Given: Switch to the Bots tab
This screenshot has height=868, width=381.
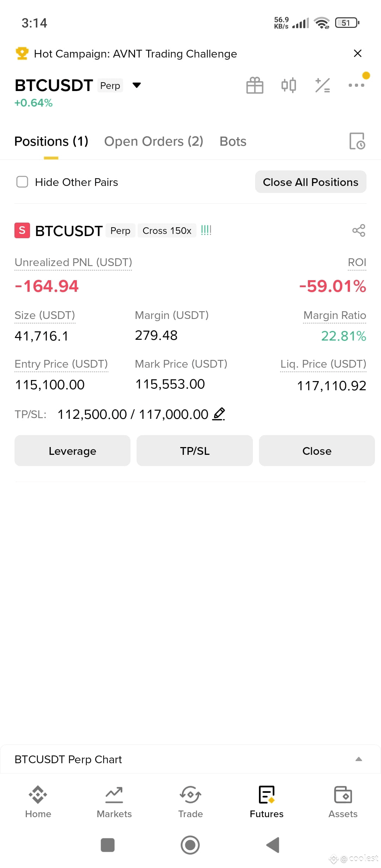Looking at the screenshot, I should tap(233, 141).
